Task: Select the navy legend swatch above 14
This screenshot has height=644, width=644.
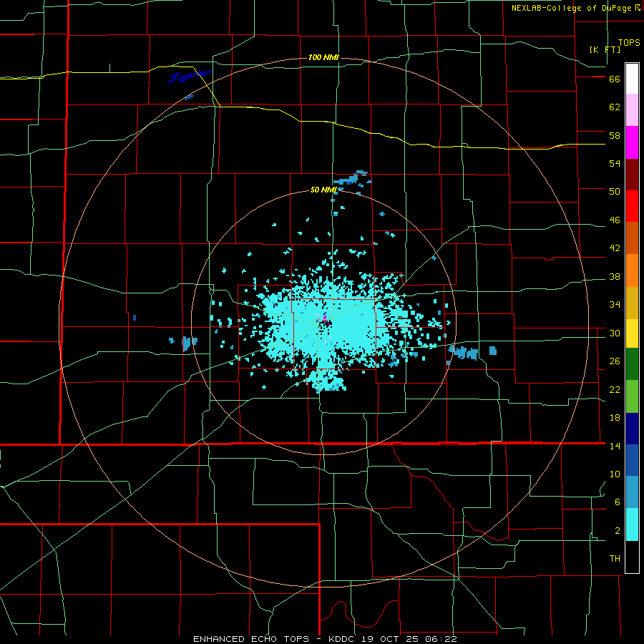Action: (x=632, y=429)
